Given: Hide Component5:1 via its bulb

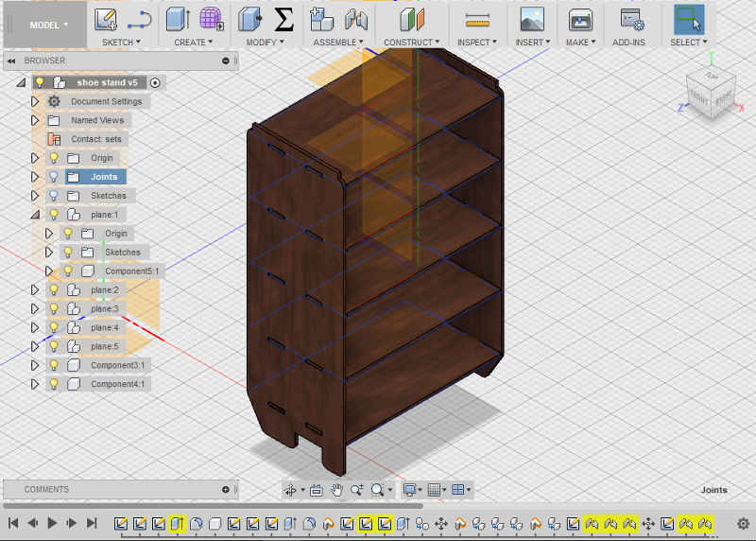Looking at the screenshot, I should [67, 270].
